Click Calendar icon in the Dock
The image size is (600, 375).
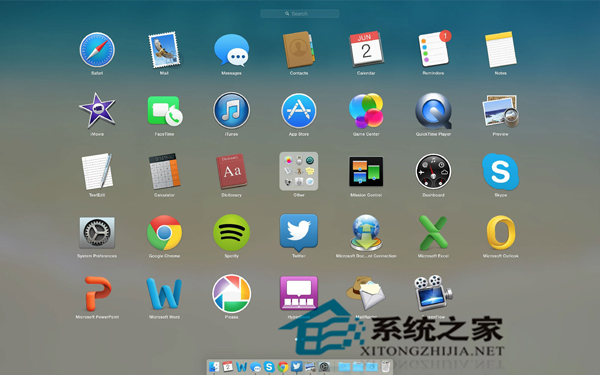228,367
